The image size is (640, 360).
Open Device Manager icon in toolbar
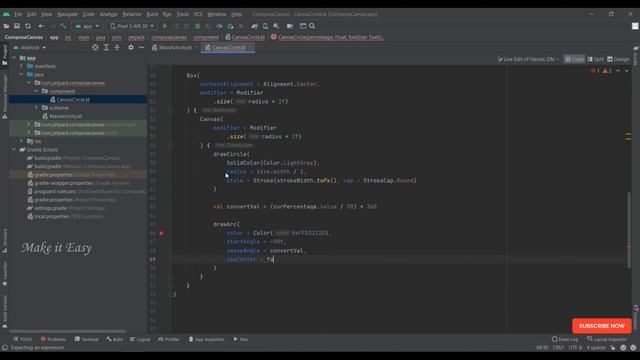click(x=265, y=26)
